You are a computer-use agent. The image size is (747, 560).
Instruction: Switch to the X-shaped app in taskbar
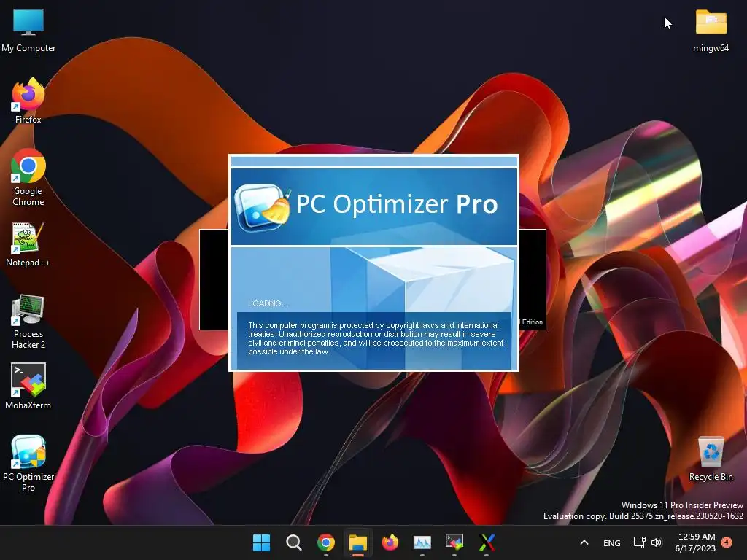pyautogui.click(x=487, y=542)
